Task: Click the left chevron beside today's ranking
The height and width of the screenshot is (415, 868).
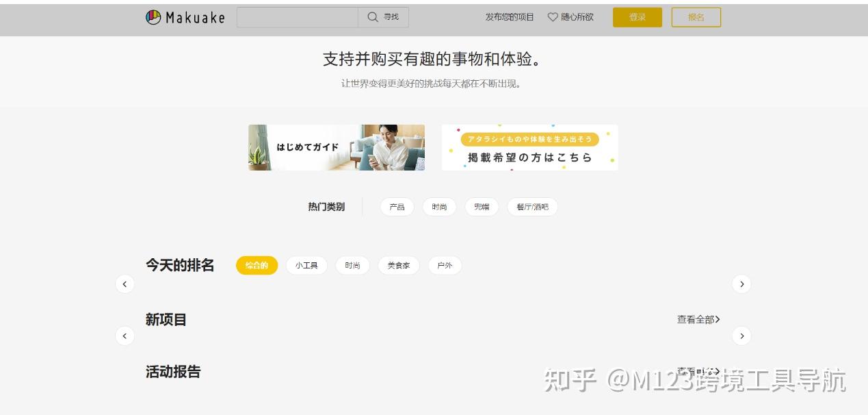Action: coord(125,284)
